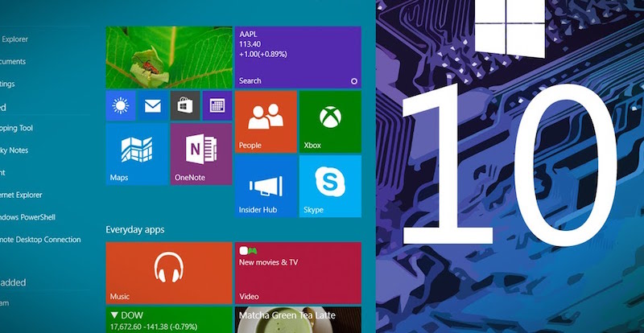Open the Insider Hub megaphone tile

pos(266,186)
